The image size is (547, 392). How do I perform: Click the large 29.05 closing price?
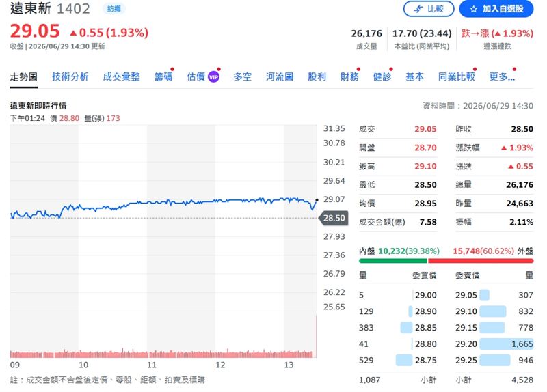pyautogui.click(x=35, y=31)
